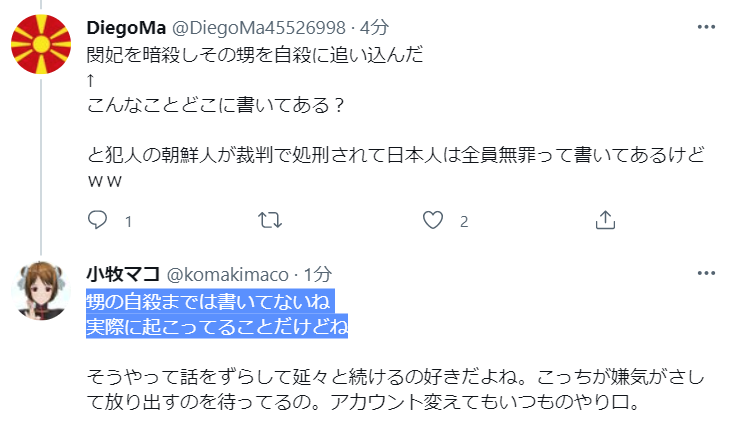Open 小牧マコ's anime avatar
731x426 pixels.
point(39,291)
